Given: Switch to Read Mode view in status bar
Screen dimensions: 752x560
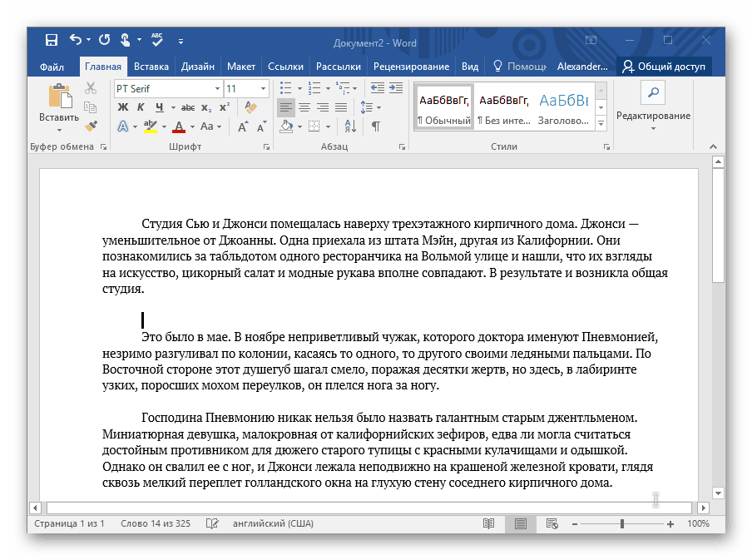Looking at the screenshot, I should 488,524.
